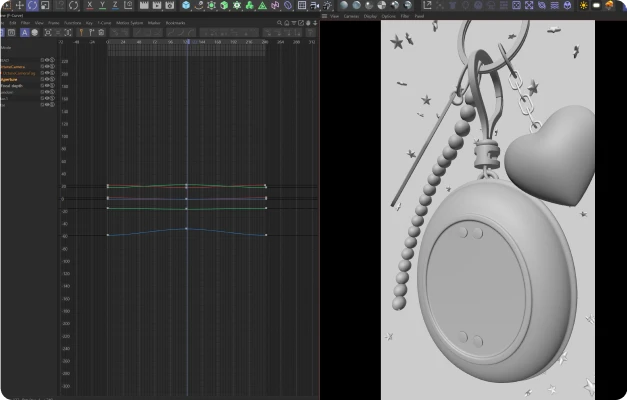Screen dimensions: 627x400
Task: Click the purple bend deformer icon
Action: (x=288, y=5)
